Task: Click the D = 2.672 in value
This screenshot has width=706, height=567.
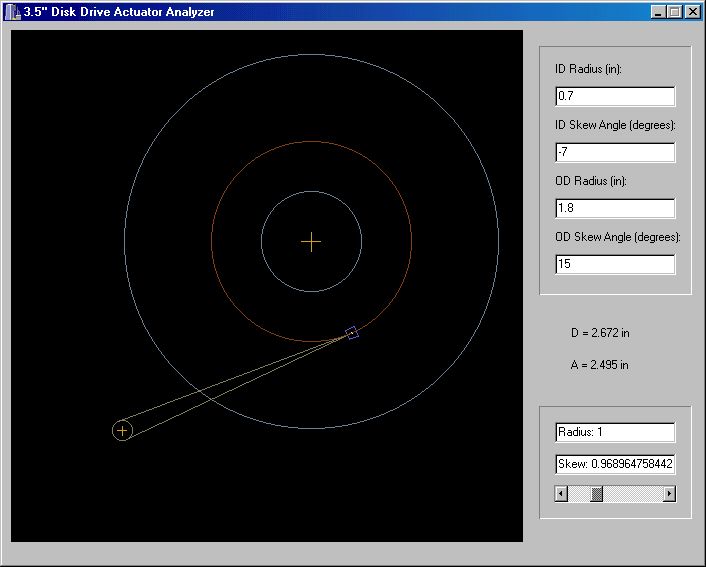Action: pos(600,333)
